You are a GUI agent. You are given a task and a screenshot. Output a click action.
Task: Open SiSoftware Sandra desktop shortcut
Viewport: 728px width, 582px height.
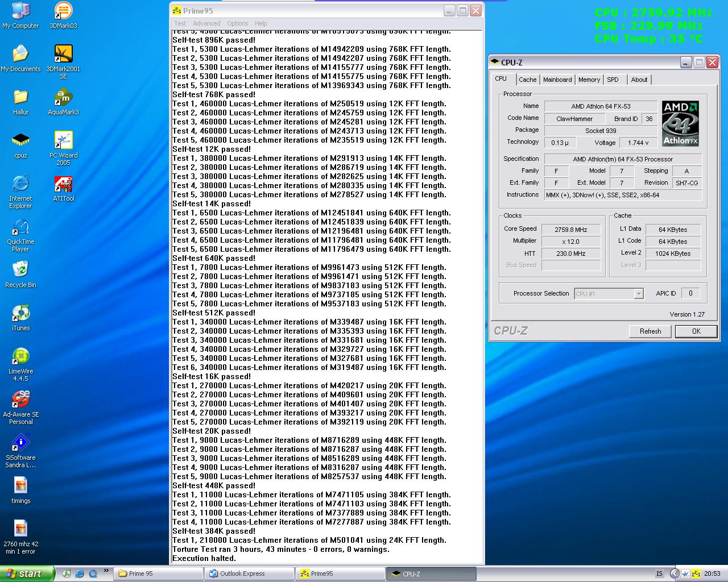[x=20, y=443]
